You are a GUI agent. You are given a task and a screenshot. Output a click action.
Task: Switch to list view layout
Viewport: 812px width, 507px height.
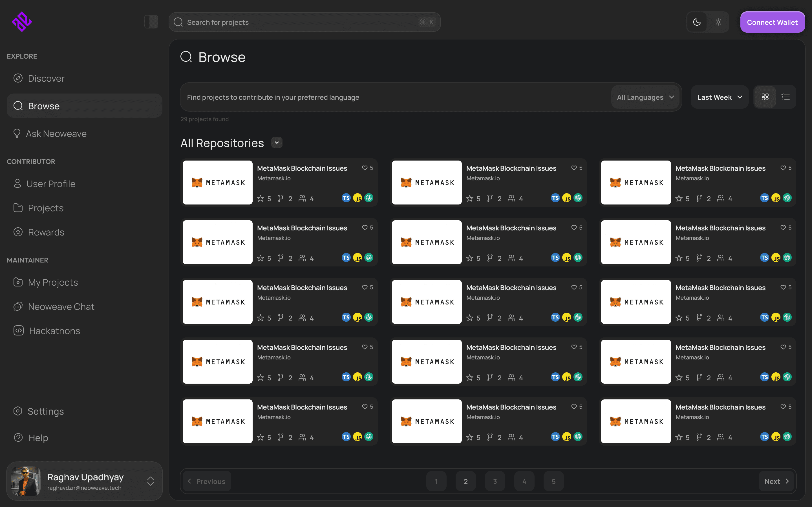click(x=785, y=97)
